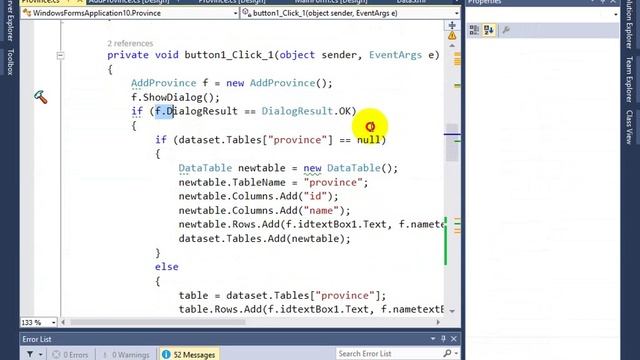This screenshot has height=360, width=640.
Task: Click the 'f.ShowDialog();' code line
Action: pos(176,98)
